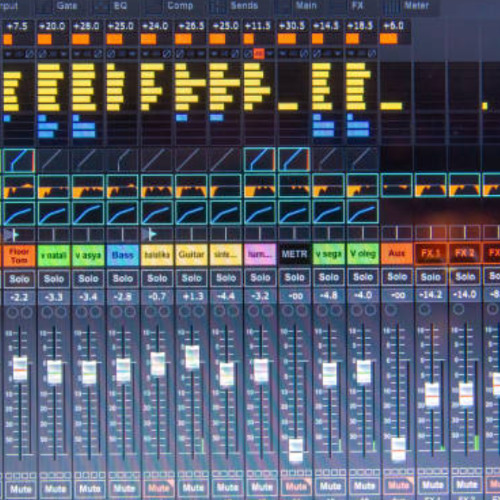Open the compressor curve of Guitar channel
Image resolution: width=500 pixels, height=500 pixels.
coord(191,212)
